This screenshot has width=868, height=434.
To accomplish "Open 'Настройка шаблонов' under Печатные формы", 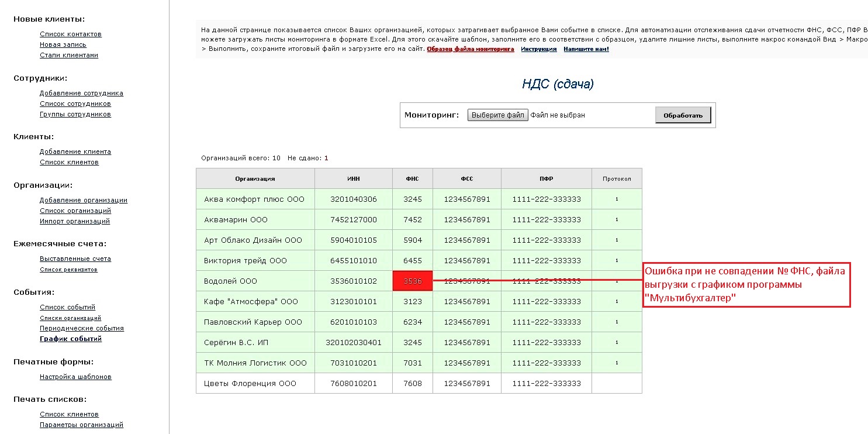I will 75,377.
